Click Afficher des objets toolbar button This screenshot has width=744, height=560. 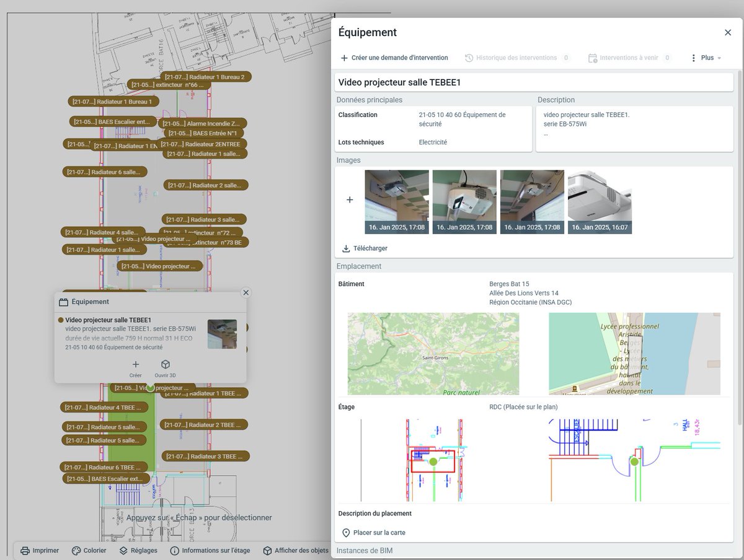(295, 550)
